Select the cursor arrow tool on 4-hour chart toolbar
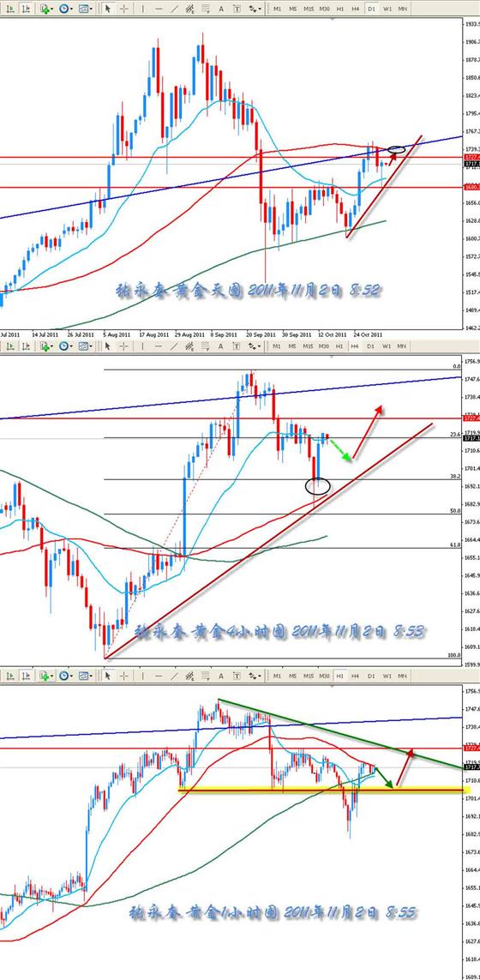The image size is (480, 980). 107,346
